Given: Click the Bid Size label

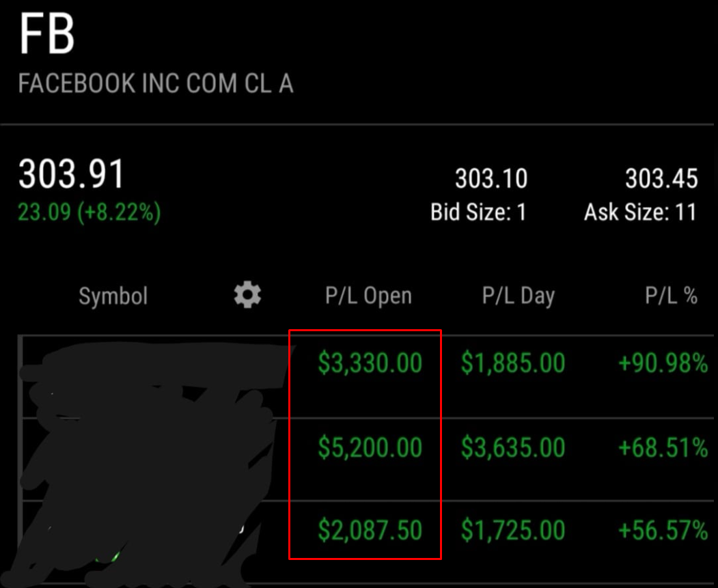Looking at the screenshot, I should [478, 212].
